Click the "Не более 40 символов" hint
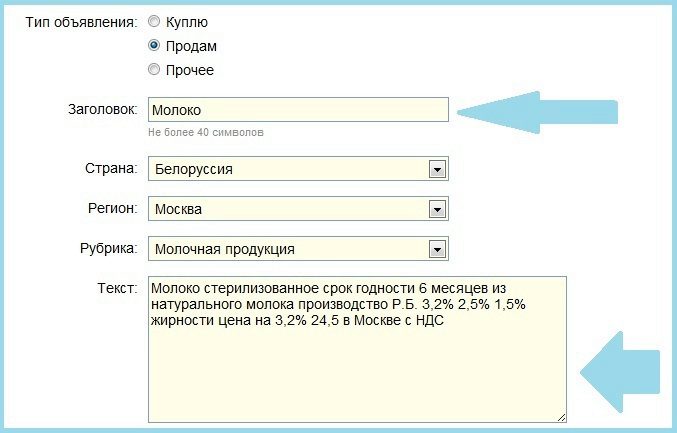The height and width of the screenshot is (433, 677). (206, 131)
